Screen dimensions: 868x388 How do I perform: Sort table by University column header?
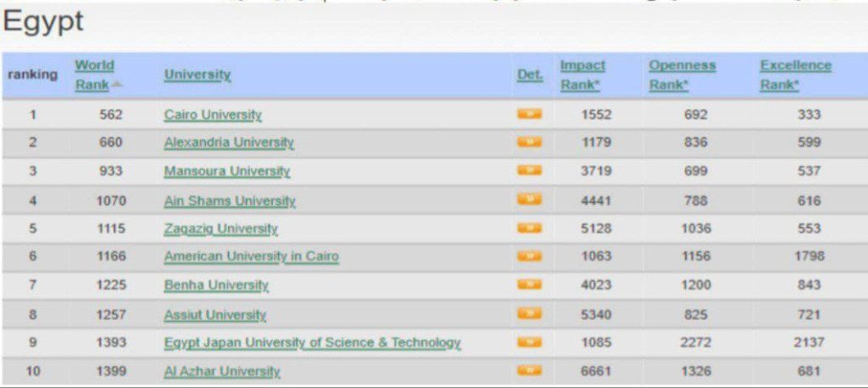pos(197,75)
